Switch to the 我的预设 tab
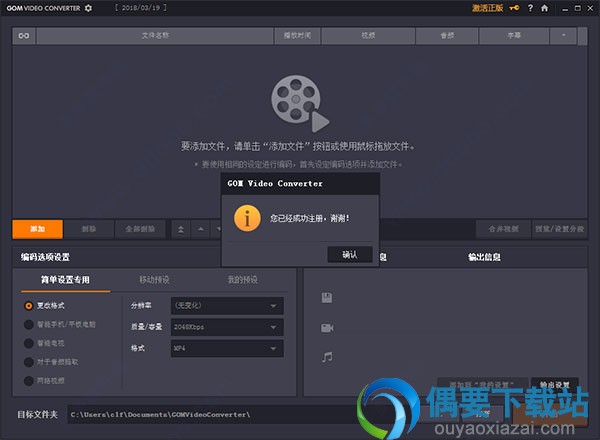Screen dimensions: 600x440 pos(243,280)
